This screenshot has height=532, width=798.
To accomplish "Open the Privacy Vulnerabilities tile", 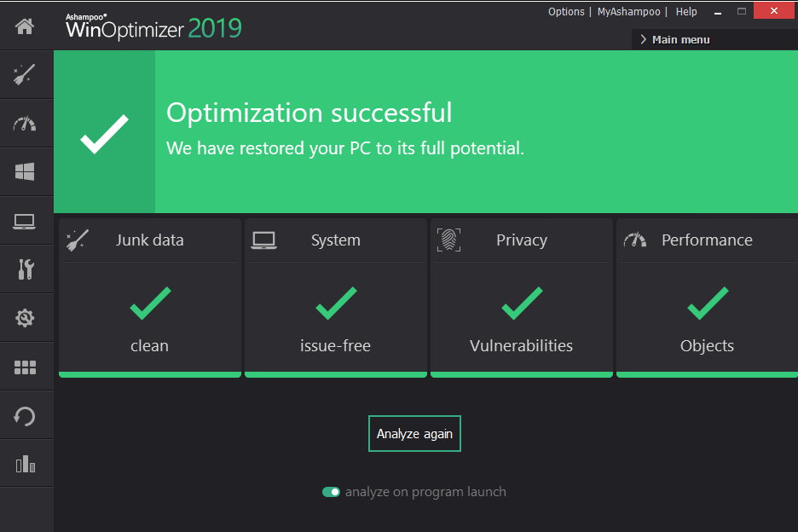I will [x=522, y=315].
